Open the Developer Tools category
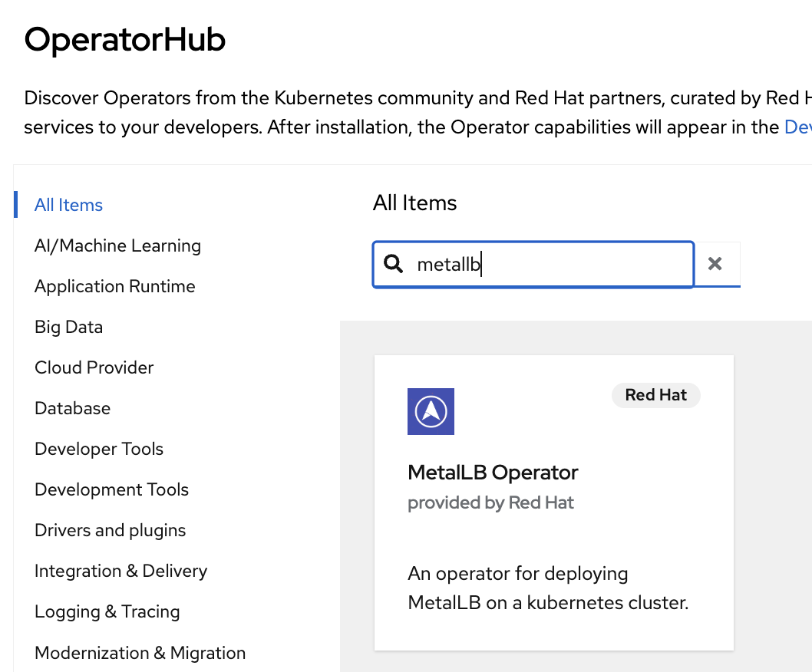Viewport: 812px width, 672px height. pyautogui.click(x=99, y=449)
